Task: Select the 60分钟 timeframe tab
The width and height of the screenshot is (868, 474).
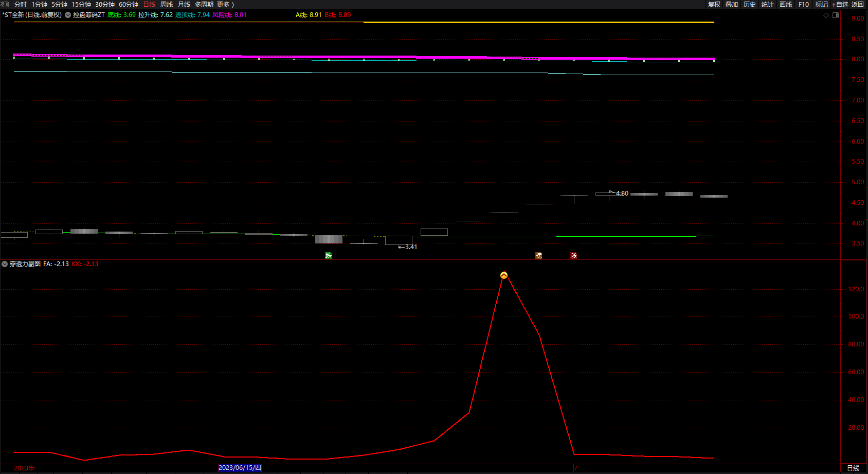Action: coord(129,5)
